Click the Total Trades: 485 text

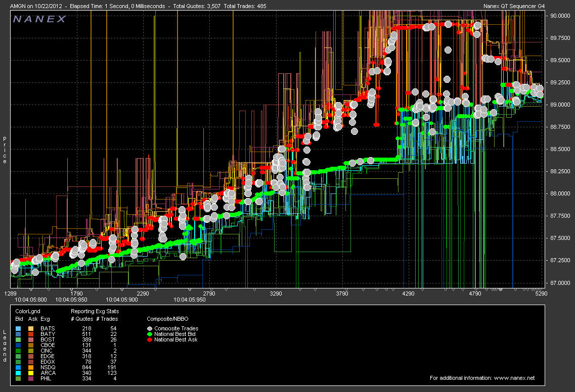pos(245,6)
